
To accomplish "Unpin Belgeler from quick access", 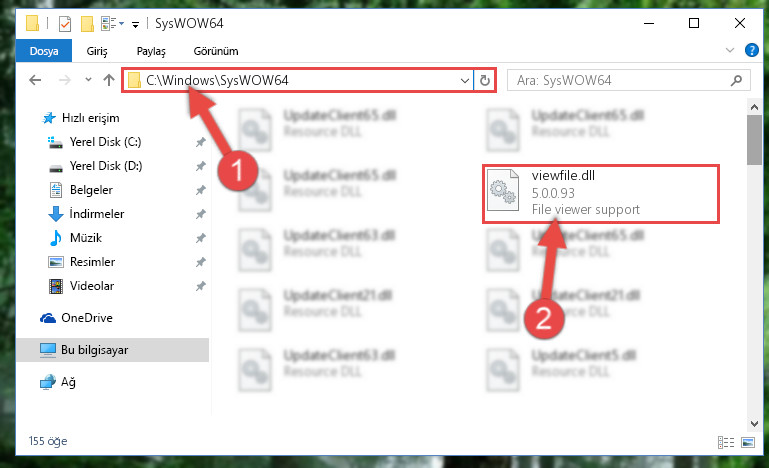I will (201, 190).
